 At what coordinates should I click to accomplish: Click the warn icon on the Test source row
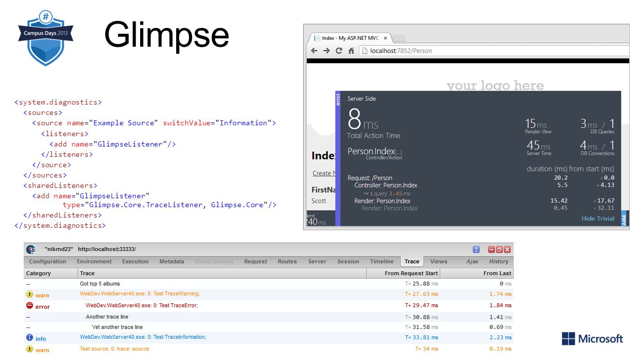pos(30,349)
